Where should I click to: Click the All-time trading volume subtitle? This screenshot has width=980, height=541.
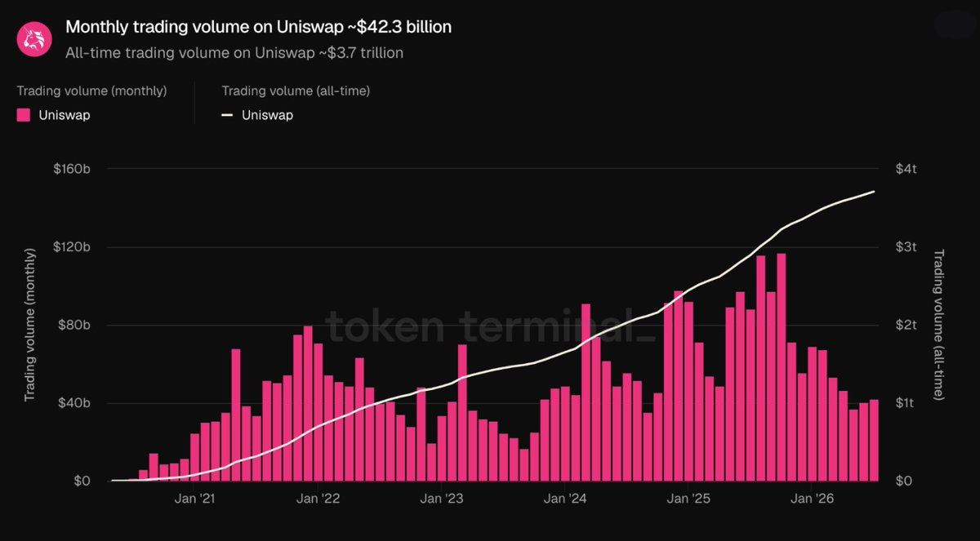point(234,53)
